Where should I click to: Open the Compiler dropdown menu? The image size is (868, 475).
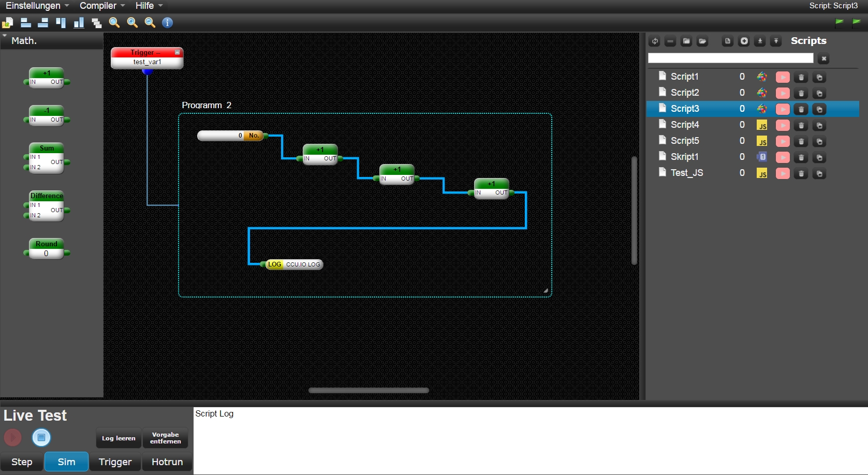click(x=102, y=6)
